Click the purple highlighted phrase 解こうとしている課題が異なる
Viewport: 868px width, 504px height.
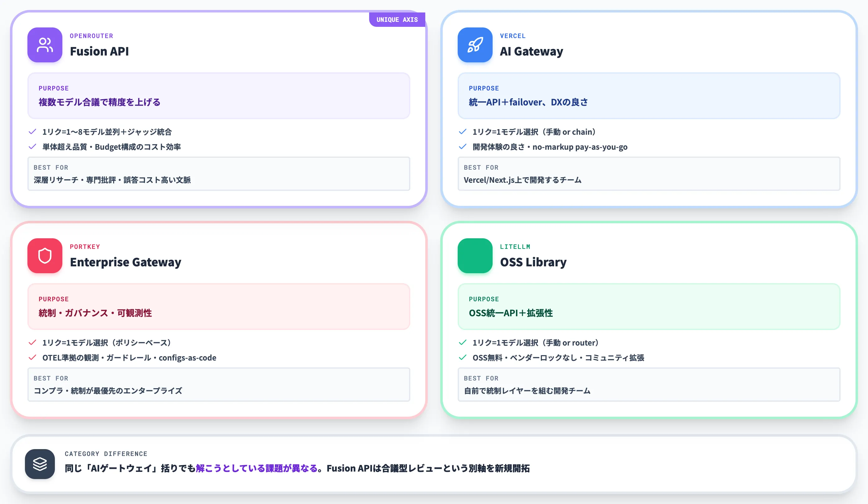pyautogui.click(x=257, y=468)
